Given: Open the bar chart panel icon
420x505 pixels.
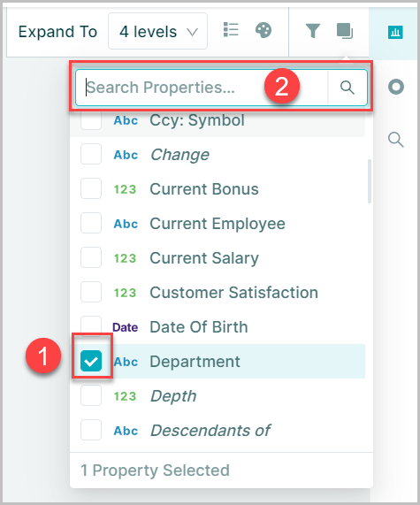Looking at the screenshot, I should pyautogui.click(x=395, y=32).
